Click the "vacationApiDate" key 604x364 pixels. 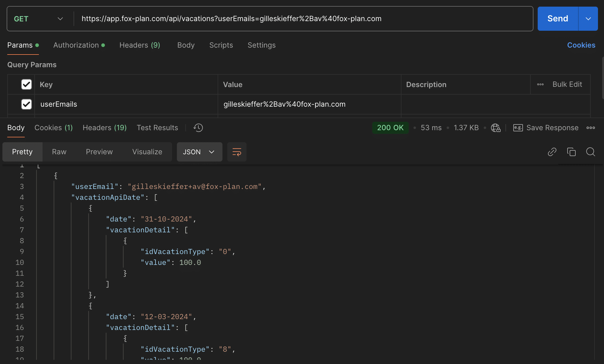pos(108,197)
